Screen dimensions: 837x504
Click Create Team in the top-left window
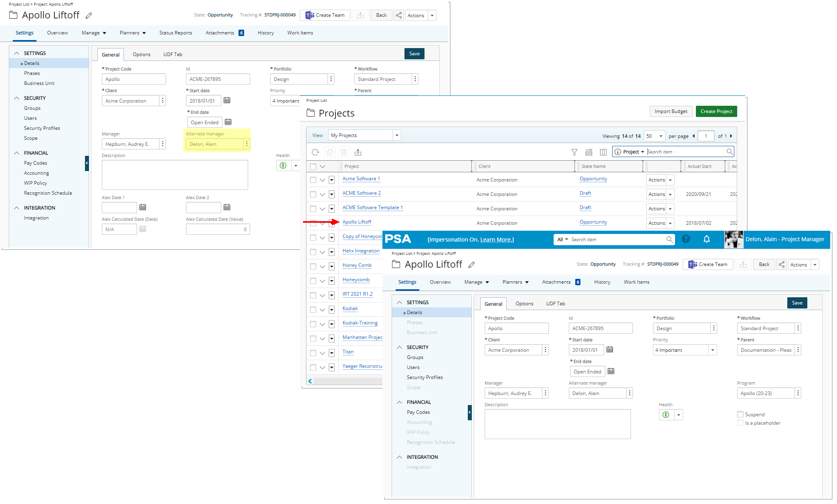[x=325, y=15]
